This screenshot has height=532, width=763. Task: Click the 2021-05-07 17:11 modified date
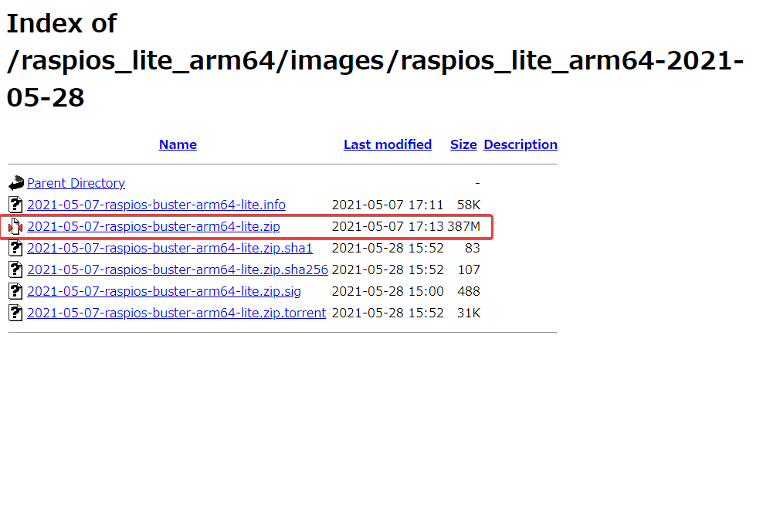click(388, 205)
